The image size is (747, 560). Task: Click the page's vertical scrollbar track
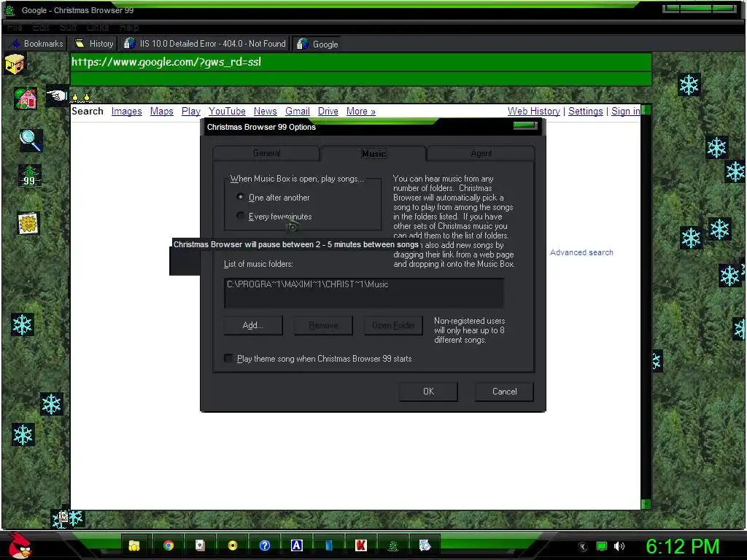646,307
